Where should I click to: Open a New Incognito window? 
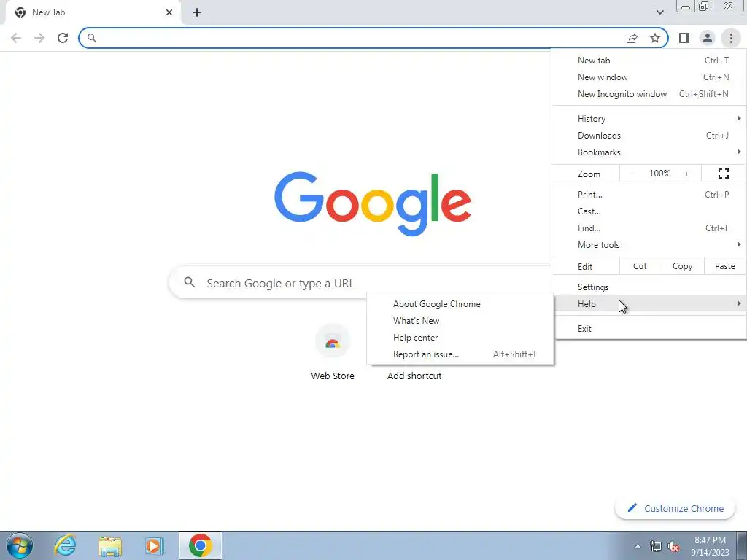tap(649, 94)
